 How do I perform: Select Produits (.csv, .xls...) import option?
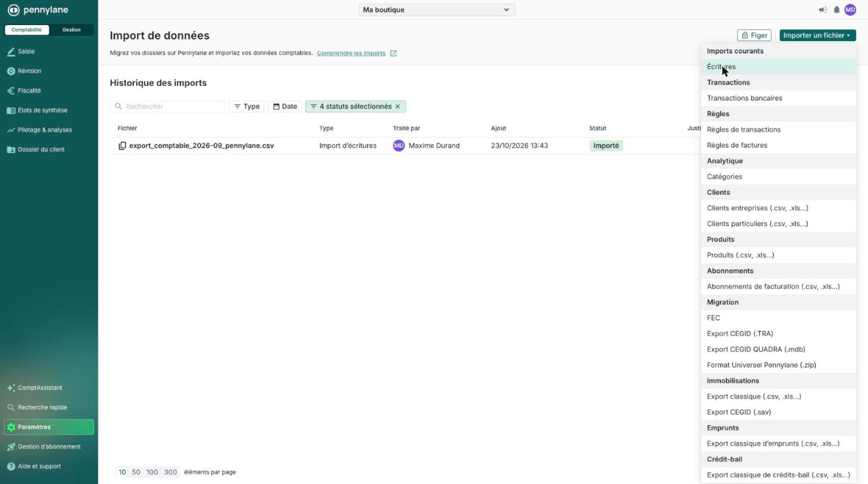click(x=778, y=255)
